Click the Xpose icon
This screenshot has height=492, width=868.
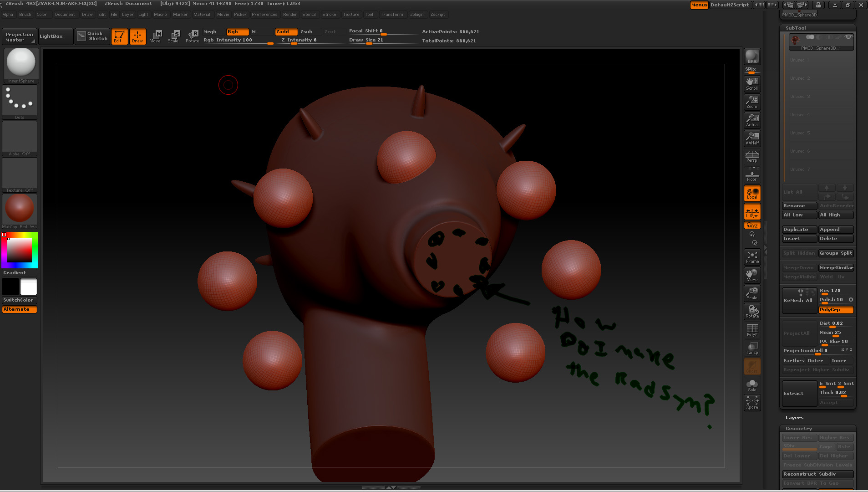click(x=752, y=402)
